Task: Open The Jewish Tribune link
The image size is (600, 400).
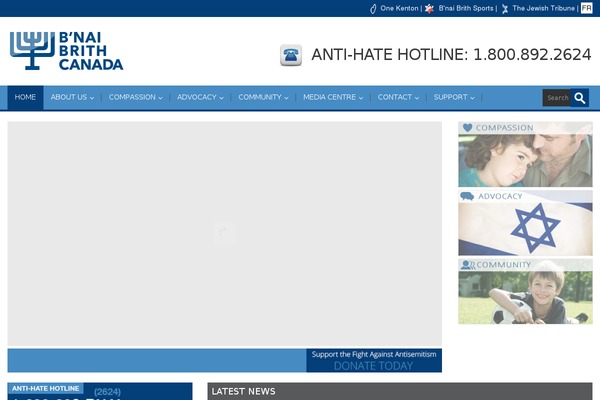Action: tap(543, 8)
